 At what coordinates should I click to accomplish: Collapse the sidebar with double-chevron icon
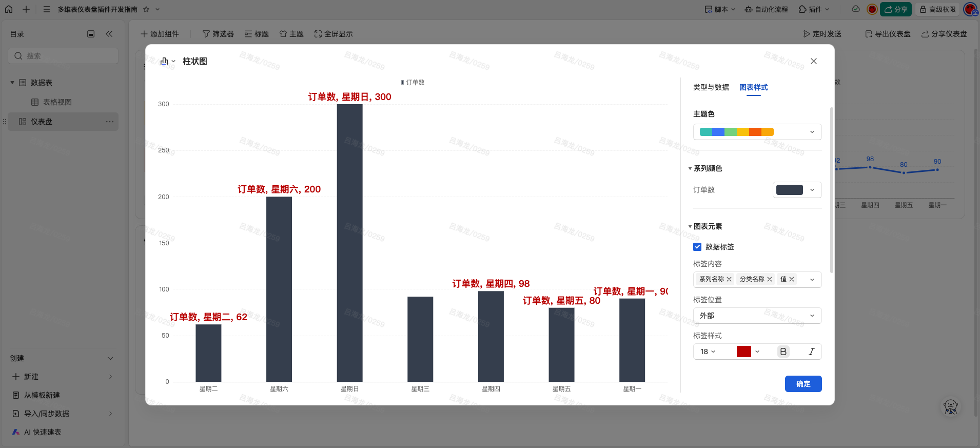click(x=109, y=34)
